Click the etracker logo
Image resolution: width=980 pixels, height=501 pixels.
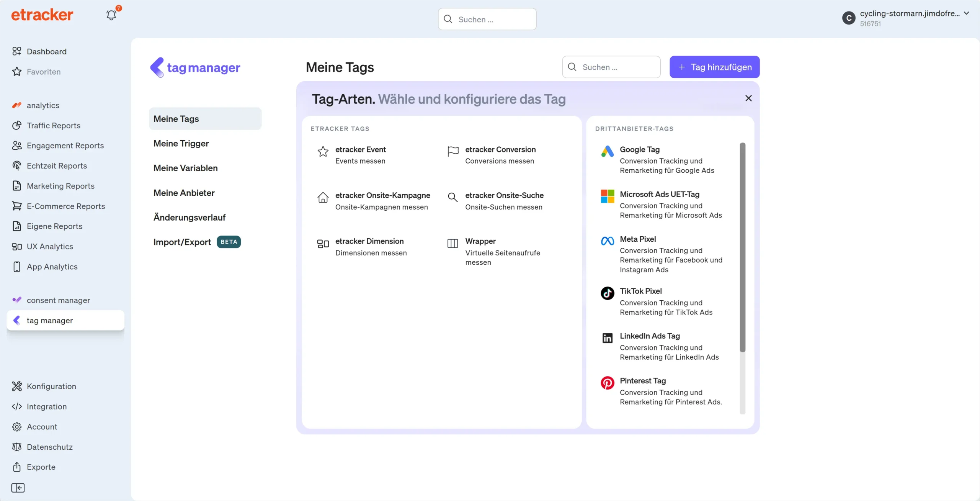(x=42, y=15)
